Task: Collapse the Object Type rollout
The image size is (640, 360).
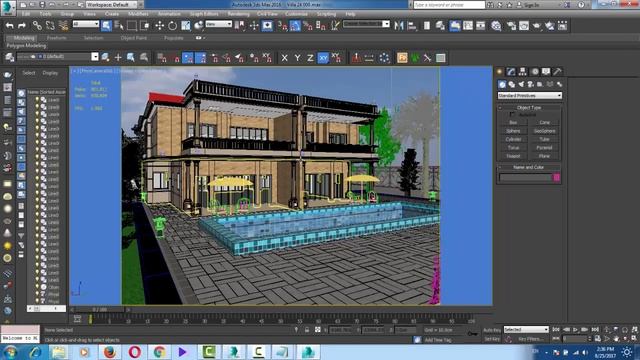Action: tap(529, 108)
